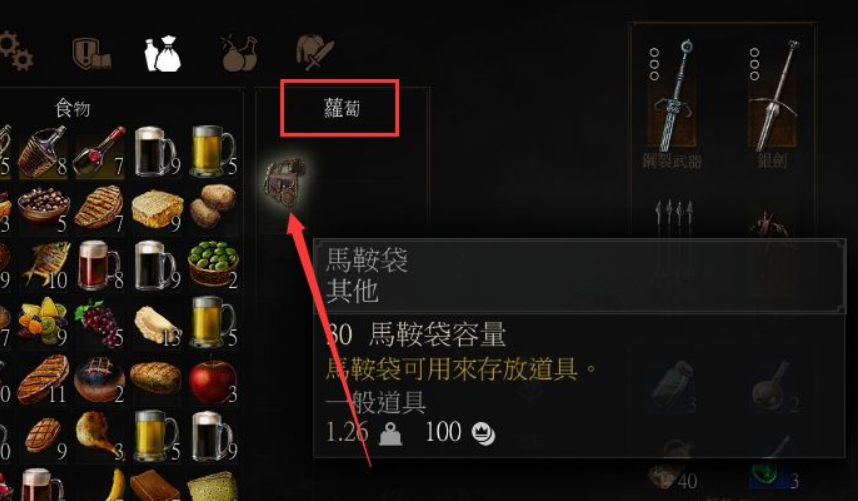Viewport: 858px width, 501px height.
Task: Click the silver sword equipment slot
Action: [772, 97]
